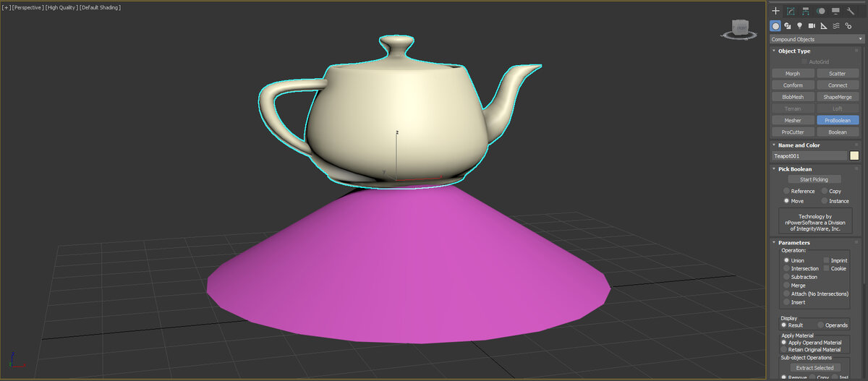The height and width of the screenshot is (381, 868).
Task: Click the Connect button
Action: (x=838, y=85)
